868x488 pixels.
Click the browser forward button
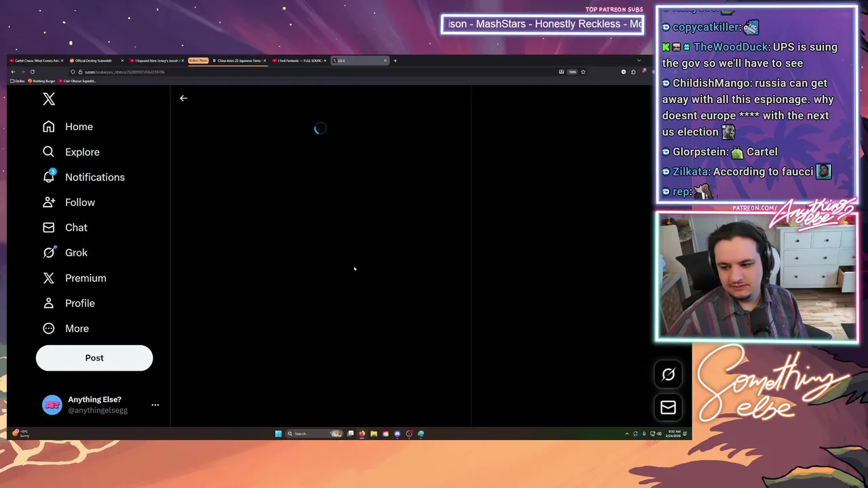22,72
